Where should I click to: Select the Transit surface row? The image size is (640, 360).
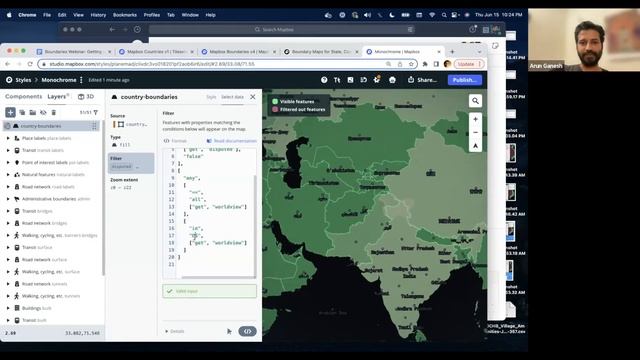tap(52, 247)
